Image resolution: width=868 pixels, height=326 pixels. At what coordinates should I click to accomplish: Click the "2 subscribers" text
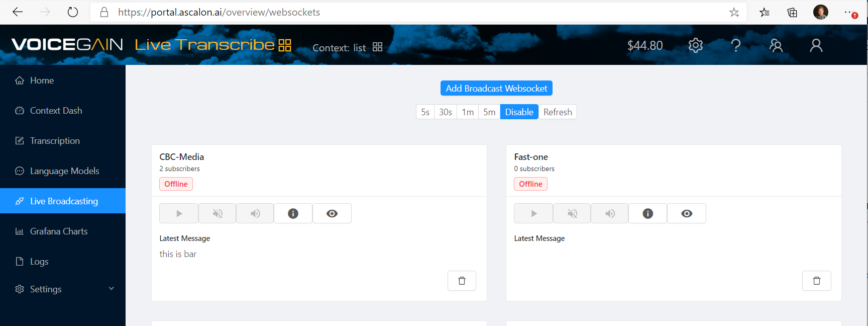tap(180, 169)
